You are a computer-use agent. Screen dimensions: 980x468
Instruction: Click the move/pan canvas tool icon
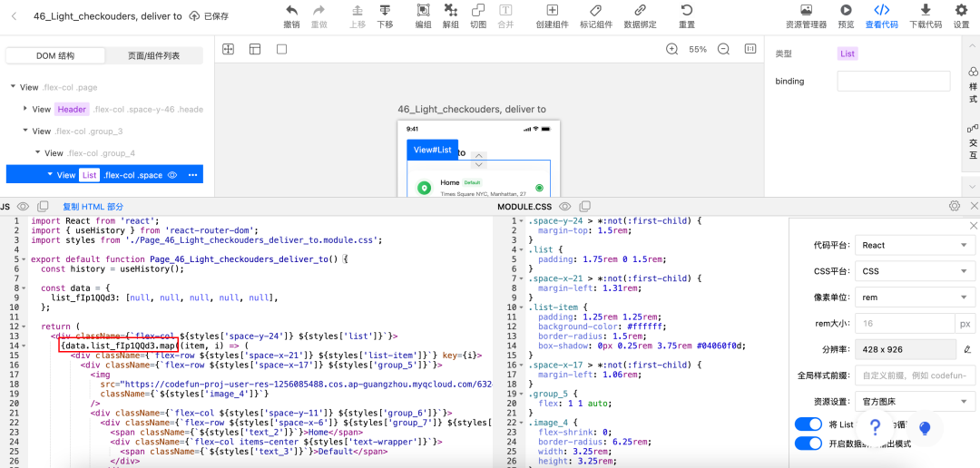coord(228,49)
